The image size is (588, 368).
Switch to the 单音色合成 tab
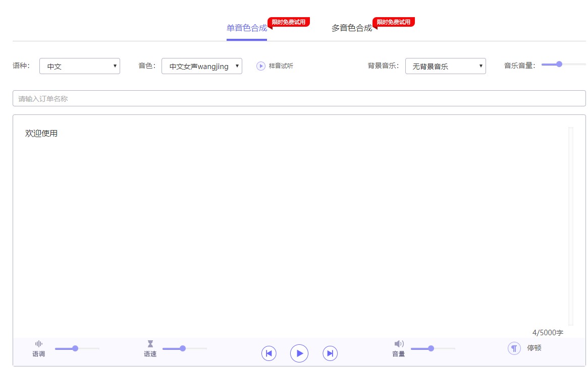(247, 28)
